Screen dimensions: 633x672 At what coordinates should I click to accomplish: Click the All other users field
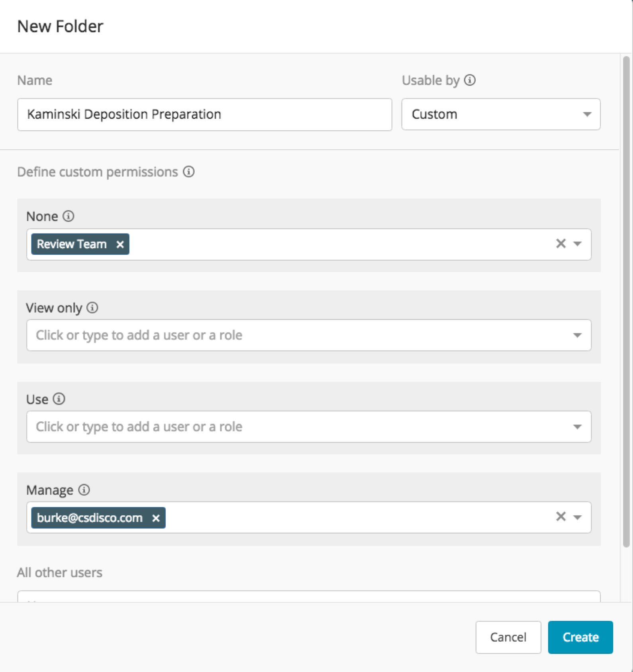[309, 596]
